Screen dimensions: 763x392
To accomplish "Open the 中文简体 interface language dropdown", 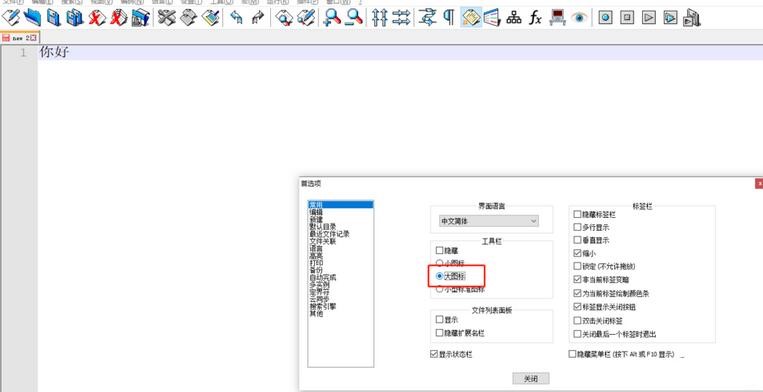I will (489, 221).
